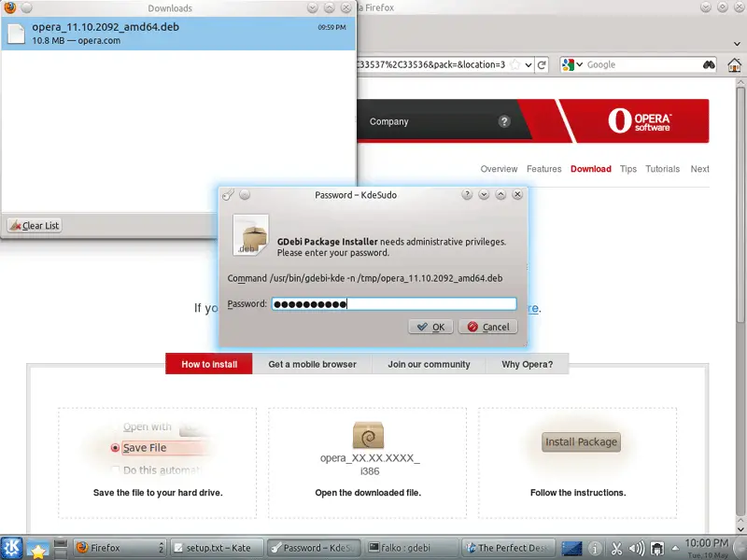747x560 pixels.
Task: Switch to the Firefox taskbar entry
Action: [120, 548]
